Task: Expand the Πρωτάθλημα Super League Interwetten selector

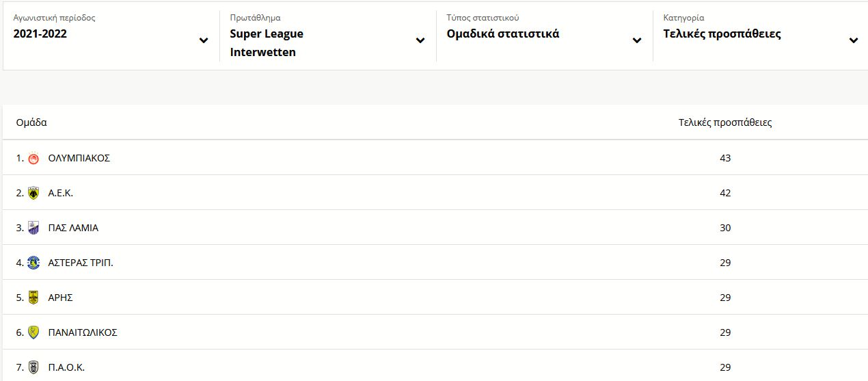Action: pyautogui.click(x=328, y=36)
